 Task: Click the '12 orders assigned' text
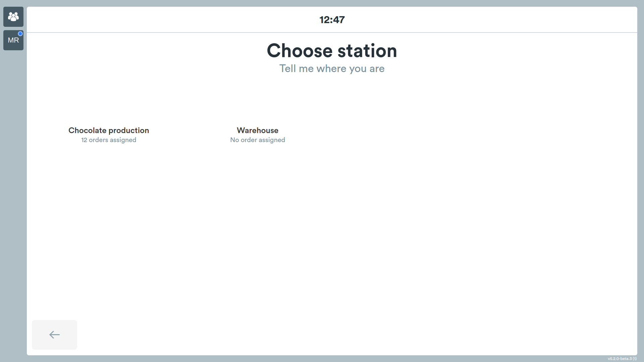109,140
